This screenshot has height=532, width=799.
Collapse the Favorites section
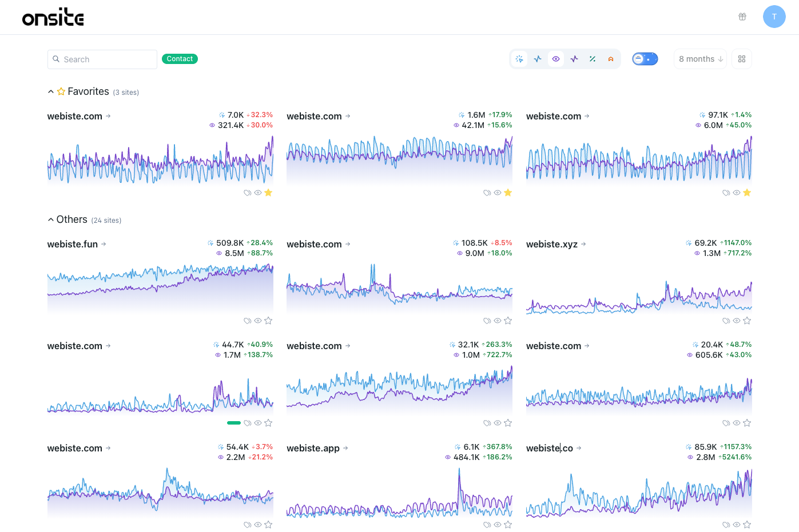[51, 92]
